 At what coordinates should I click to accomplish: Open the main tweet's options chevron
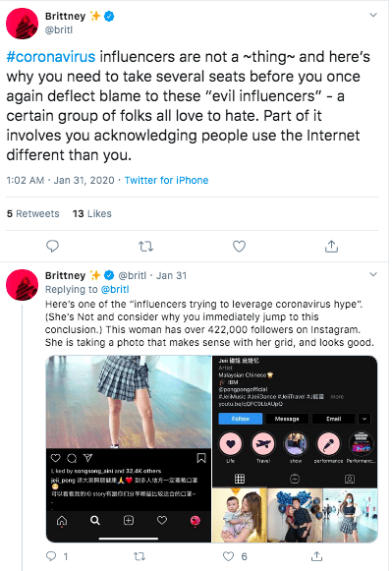(x=373, y=15)
